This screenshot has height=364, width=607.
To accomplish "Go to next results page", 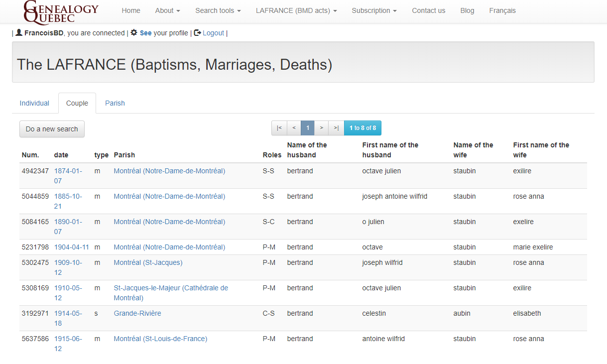I will click(322, 128).
